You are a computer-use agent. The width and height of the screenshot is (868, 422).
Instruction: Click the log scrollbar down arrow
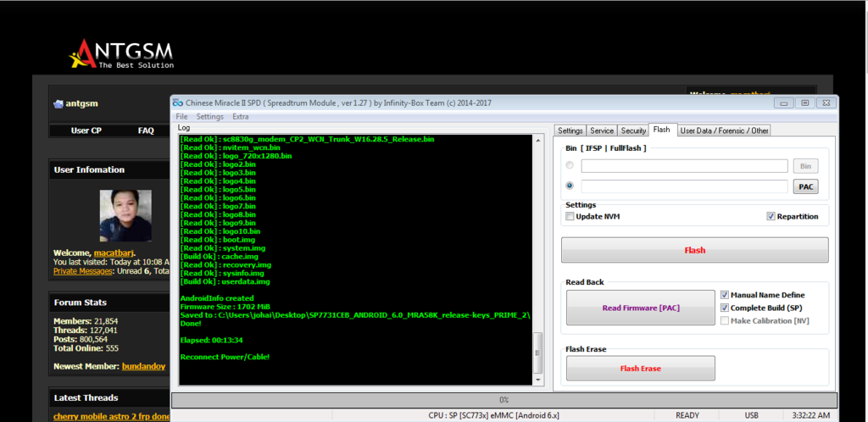coord(537,380)
